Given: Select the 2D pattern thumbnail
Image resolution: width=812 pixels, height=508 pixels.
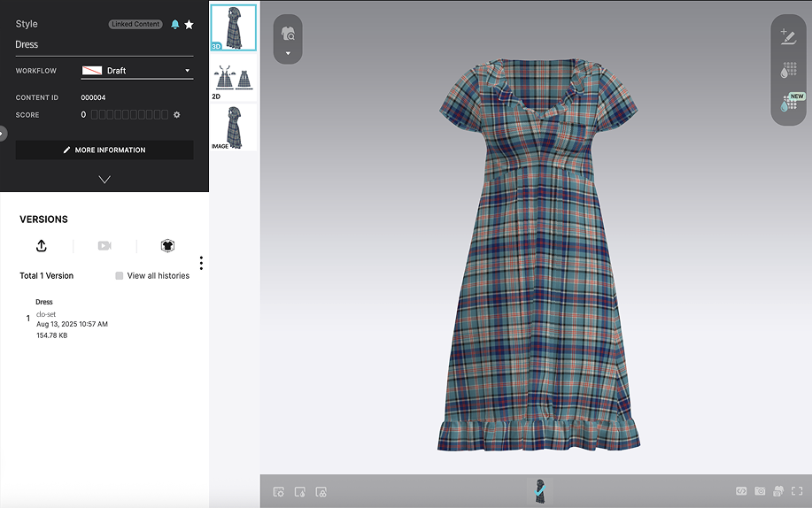Looking at the screenshot, I should coord(234,78).
